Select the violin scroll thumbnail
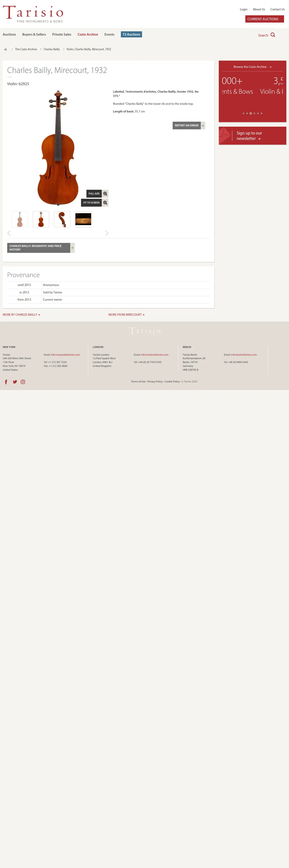 [62, 219]
